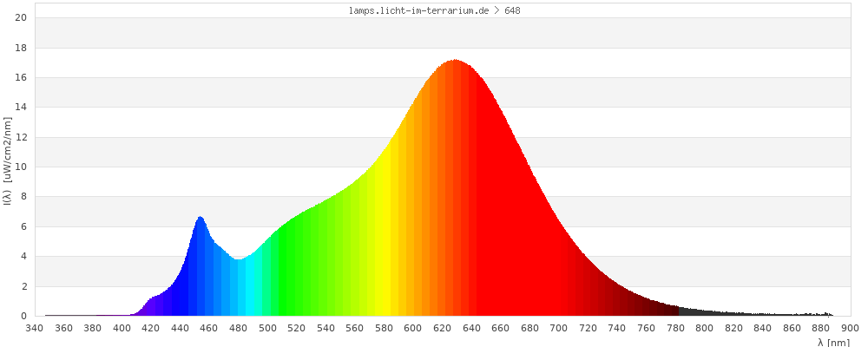Screen dimensions: 868x347
Task: Click the x-axis tick label 600
Action: (x=413, y=328)
